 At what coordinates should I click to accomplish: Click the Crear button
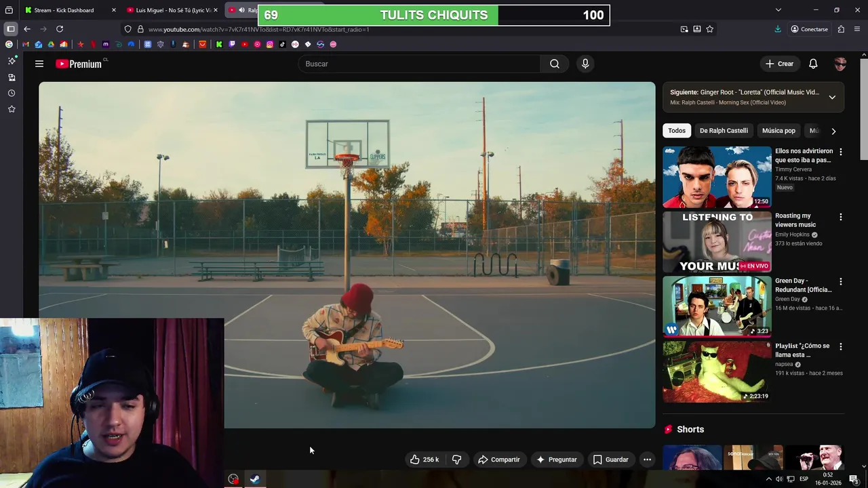(779, 64)
